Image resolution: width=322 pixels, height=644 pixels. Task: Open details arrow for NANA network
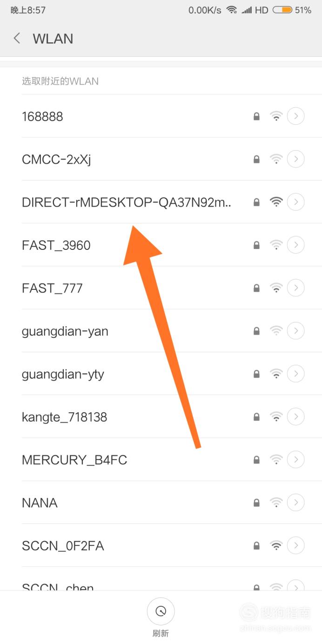point(296,503)
